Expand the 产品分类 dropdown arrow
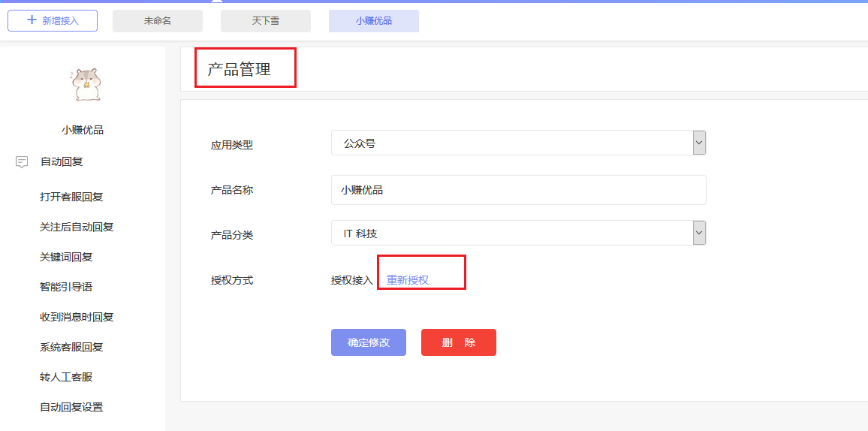The width and height of the screenshot is (868, 431). tap(699, 233)
